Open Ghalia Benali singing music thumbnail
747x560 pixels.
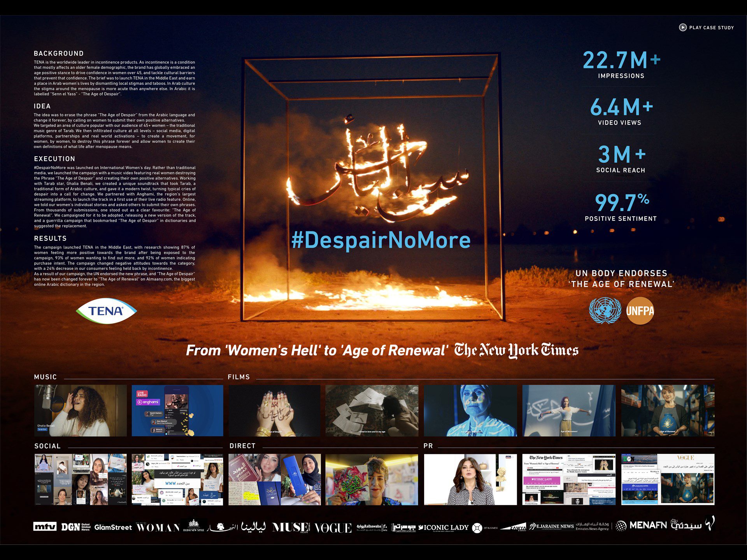pyautogui.click(x=81, y=411)
